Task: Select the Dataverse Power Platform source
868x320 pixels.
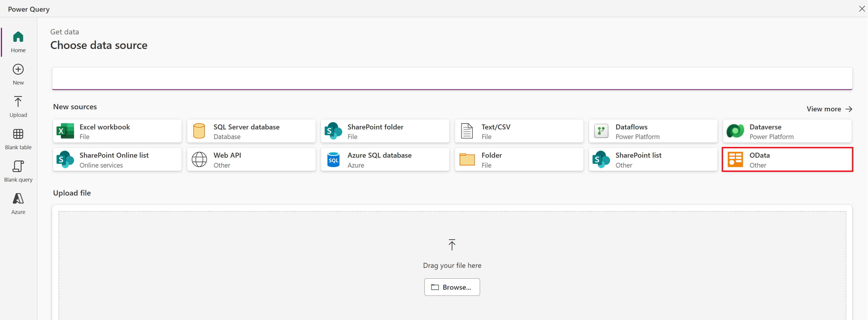Action: click(x=786, y=131)
